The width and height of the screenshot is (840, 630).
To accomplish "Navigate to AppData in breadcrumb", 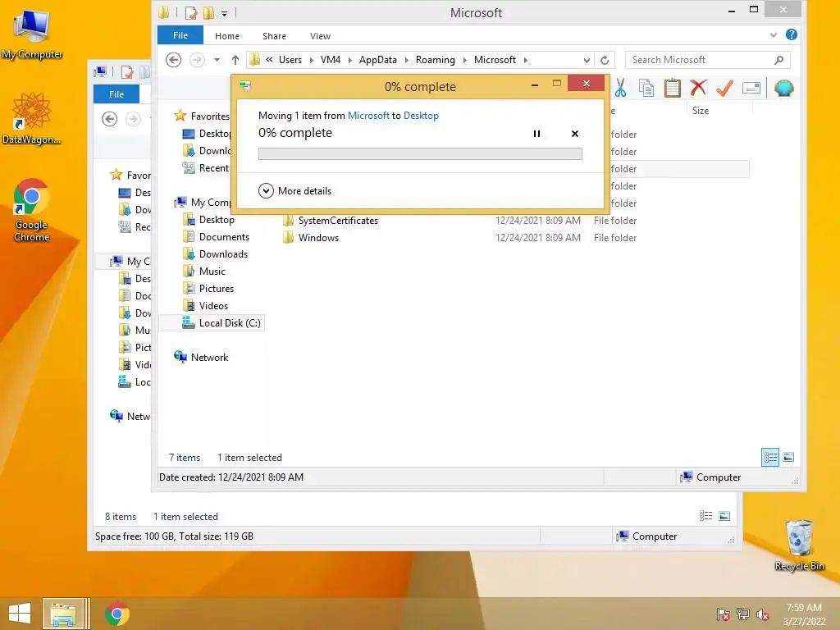I will pyautogui.click(x=377, y=60).
